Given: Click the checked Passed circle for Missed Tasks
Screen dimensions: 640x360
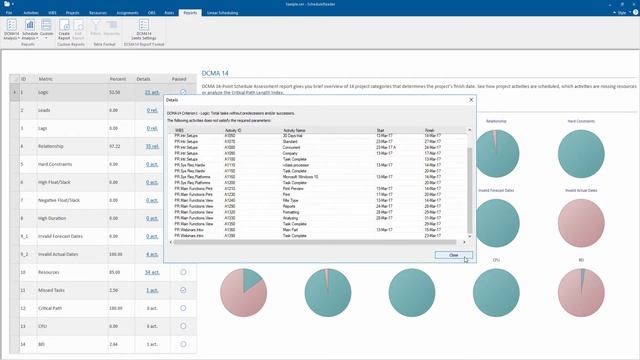Looking at the screenshot, I should click(183, 290).
